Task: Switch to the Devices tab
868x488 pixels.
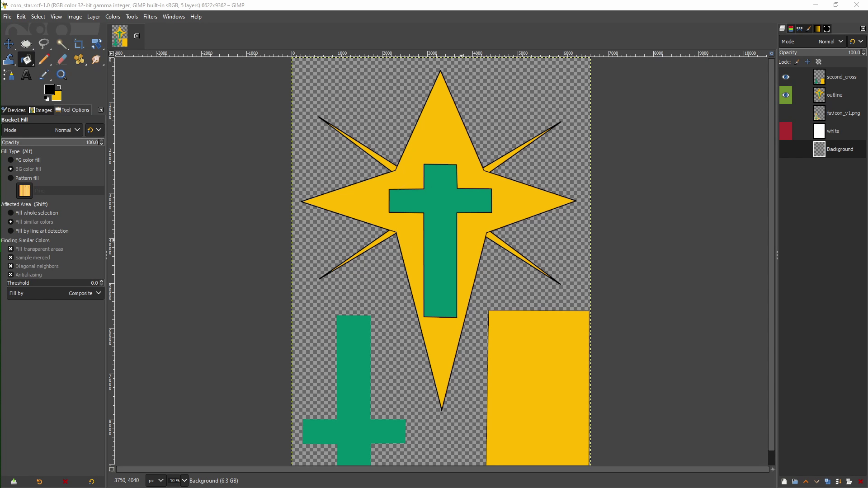Action: click(14, 110)
